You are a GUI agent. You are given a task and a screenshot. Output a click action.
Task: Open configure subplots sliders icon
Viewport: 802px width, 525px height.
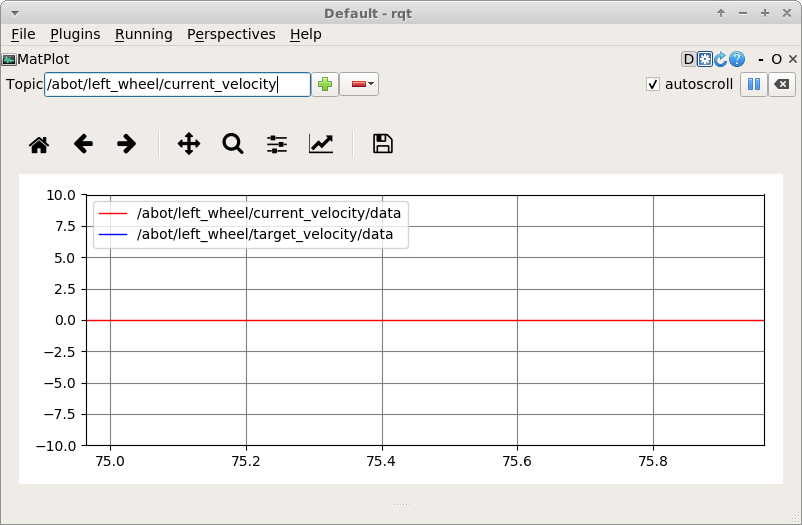coord(277,144)
